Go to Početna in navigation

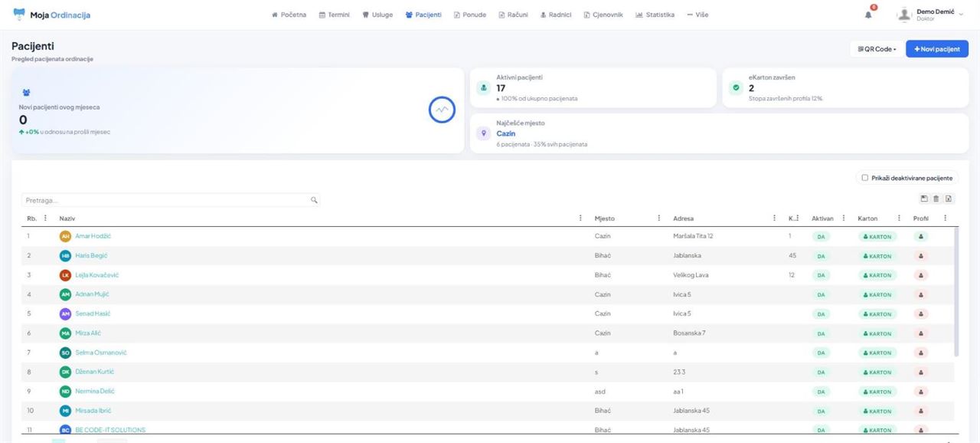tap(289, 15)
